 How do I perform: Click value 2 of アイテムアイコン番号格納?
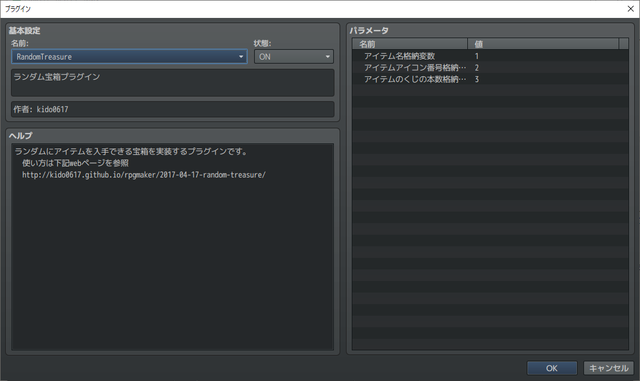tap(476, 67)
